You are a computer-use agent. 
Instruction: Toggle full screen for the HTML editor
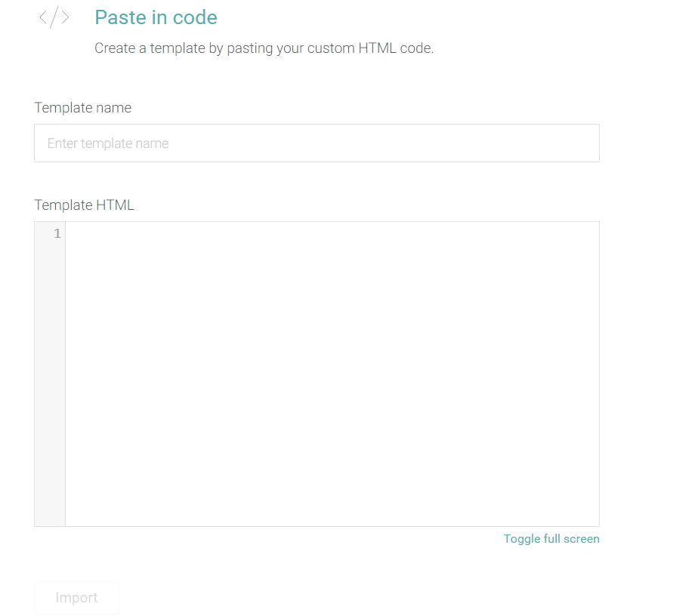click(551, 539)
